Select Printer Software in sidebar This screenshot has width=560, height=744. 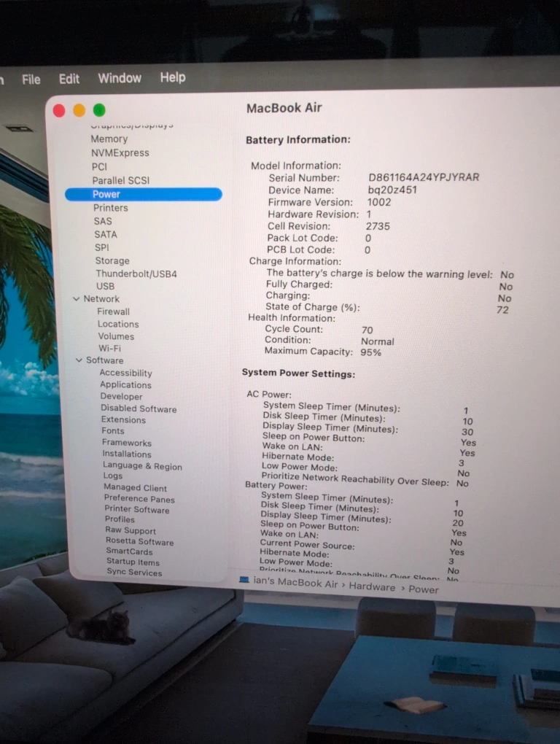[137, 510]
